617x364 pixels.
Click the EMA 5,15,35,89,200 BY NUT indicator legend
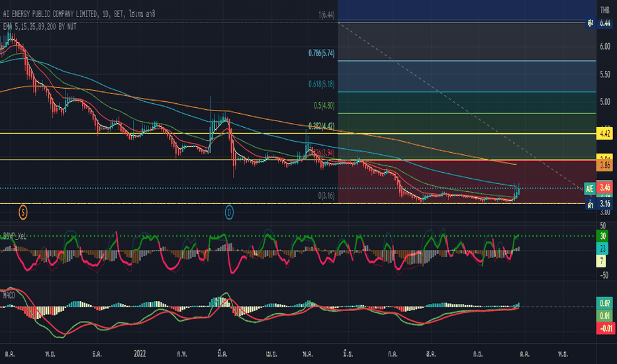pyautogui.click(x=39, y=26)
